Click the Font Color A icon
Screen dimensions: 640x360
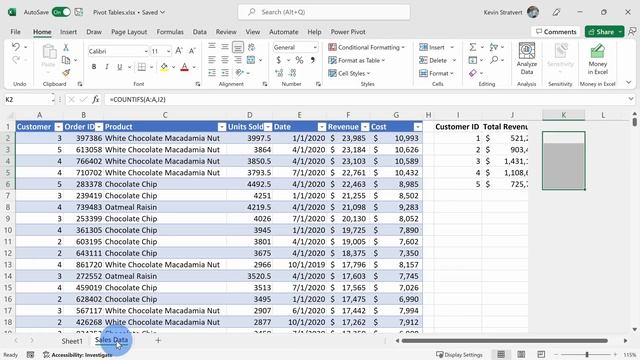pyautogui.click(x=184, y=67)
